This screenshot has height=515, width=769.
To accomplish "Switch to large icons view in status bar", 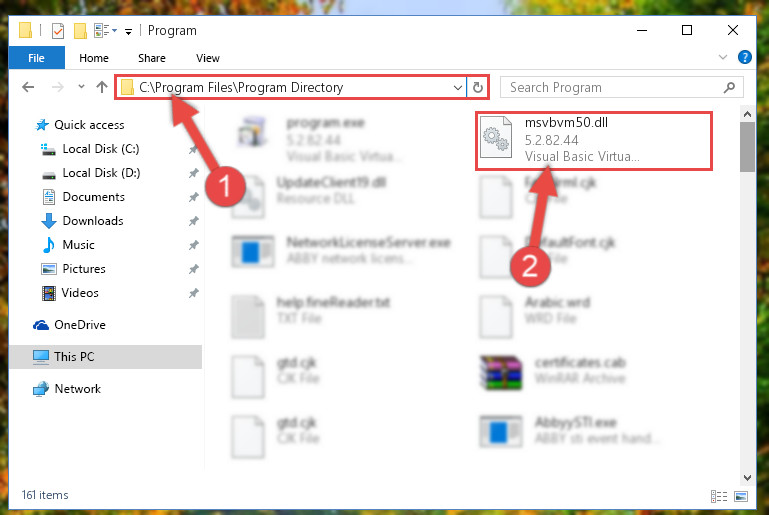I will (x=741, y=496).
